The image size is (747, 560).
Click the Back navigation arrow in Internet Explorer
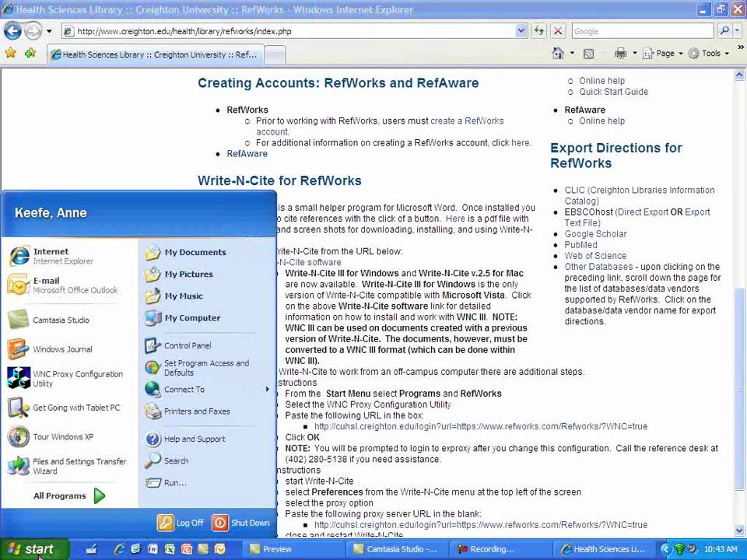(x=13, y=31)
